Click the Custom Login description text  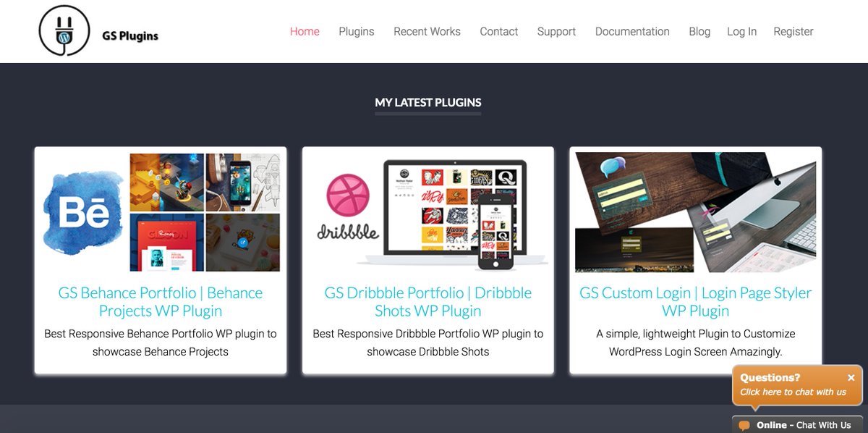696,342
